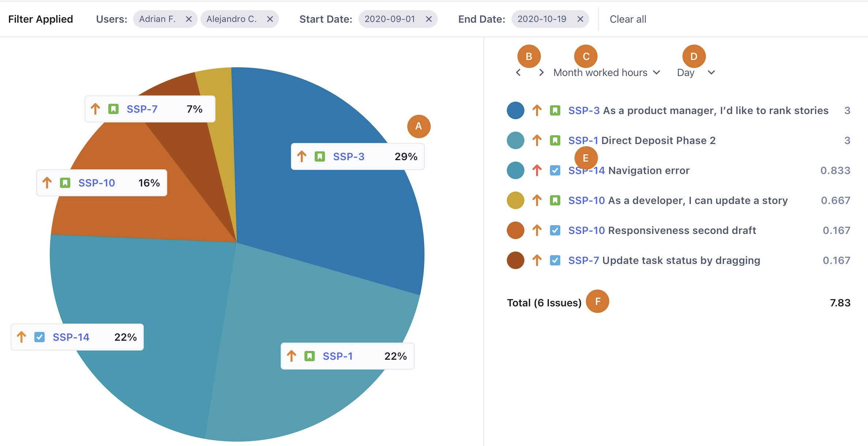868x446 pixels.
Task: Navigate to previous month with left chevron
Action: point(518,72)
